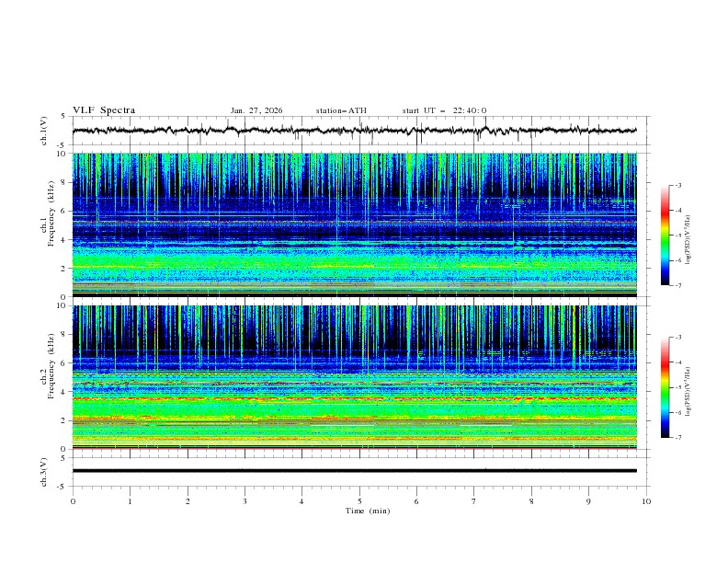Click the 0 minute tick on time axis
This screenshot has width=728, height=563.
(73, 501)
